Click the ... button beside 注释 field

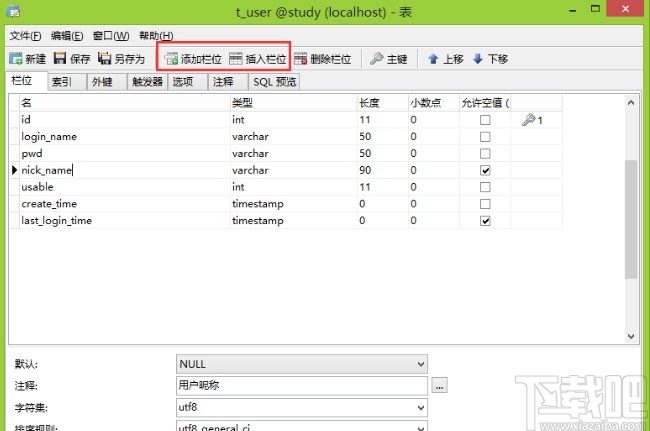point(439,385)
